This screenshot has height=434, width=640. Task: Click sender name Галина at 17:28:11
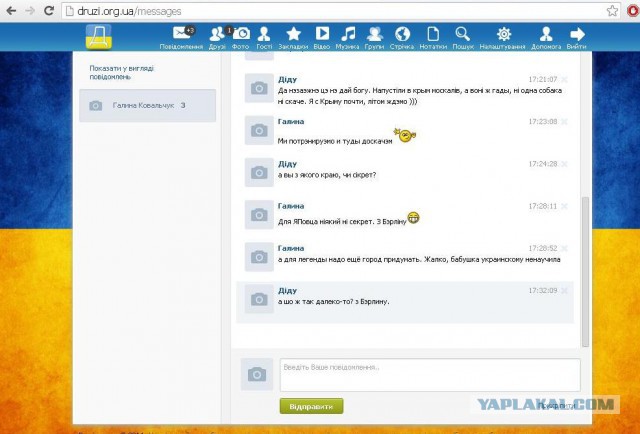point(291,206)
